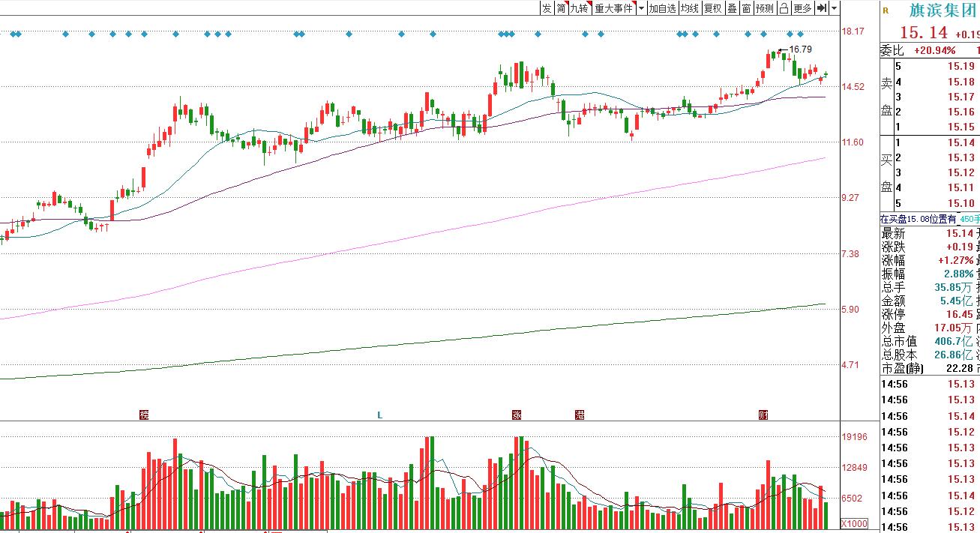Screen dimensions: 980x533
Task: Click the large 15.14 current price
Action: click(924, 33)
